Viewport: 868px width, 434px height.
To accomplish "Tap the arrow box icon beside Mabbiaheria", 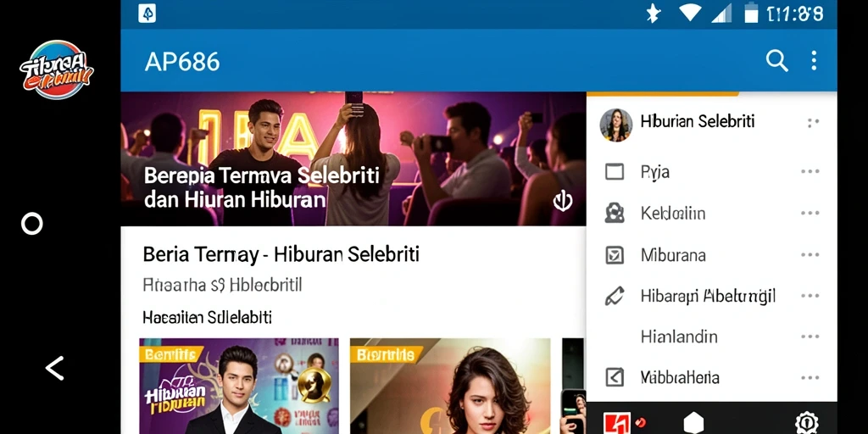I will click(615, 377).
